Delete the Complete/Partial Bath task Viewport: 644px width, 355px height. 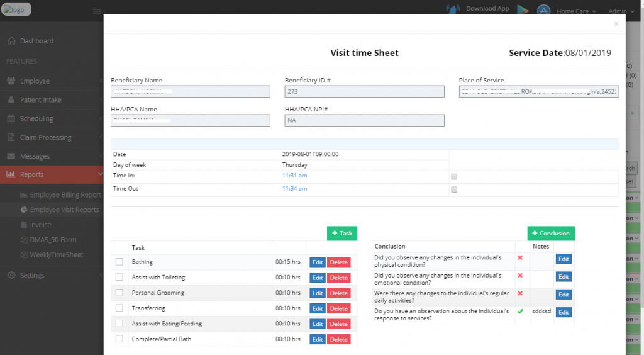click(x=339, y=339)
